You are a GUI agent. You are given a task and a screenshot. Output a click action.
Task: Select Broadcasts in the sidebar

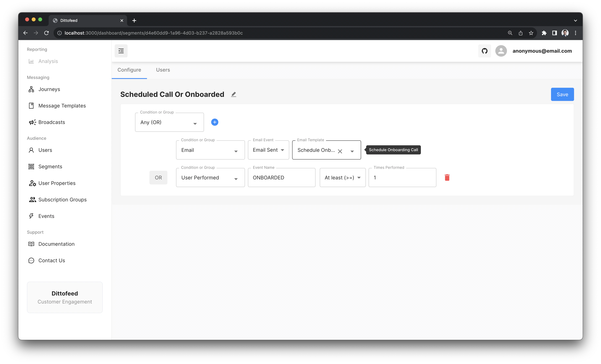[51, 122]
